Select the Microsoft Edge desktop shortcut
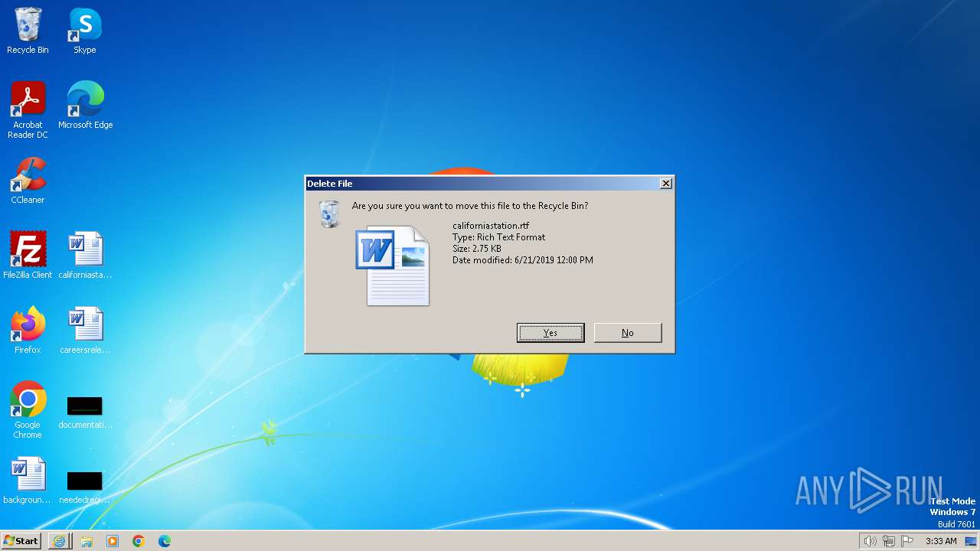 (85, 106)
